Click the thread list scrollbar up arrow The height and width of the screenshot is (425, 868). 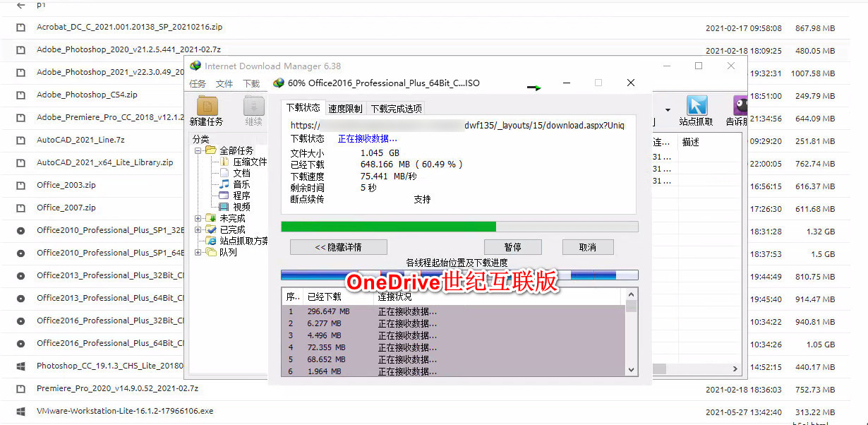(632, 294)
